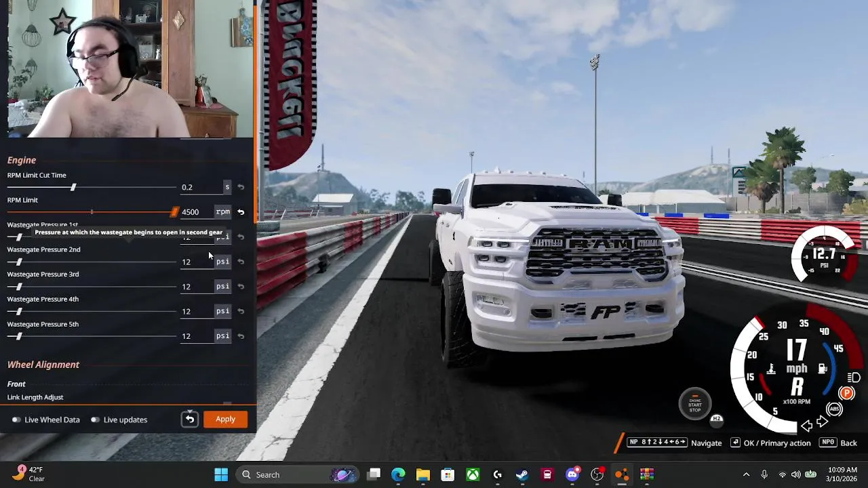Click the BeamNG app taskbar icon

pos(622,474)
